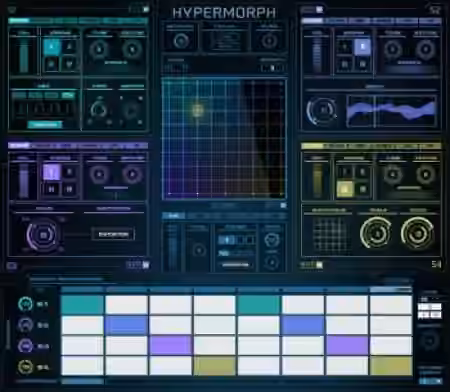The image size is (450, 392).
Task: Select the first small sub-tab in the teal panel
Action: coord(19,95)
